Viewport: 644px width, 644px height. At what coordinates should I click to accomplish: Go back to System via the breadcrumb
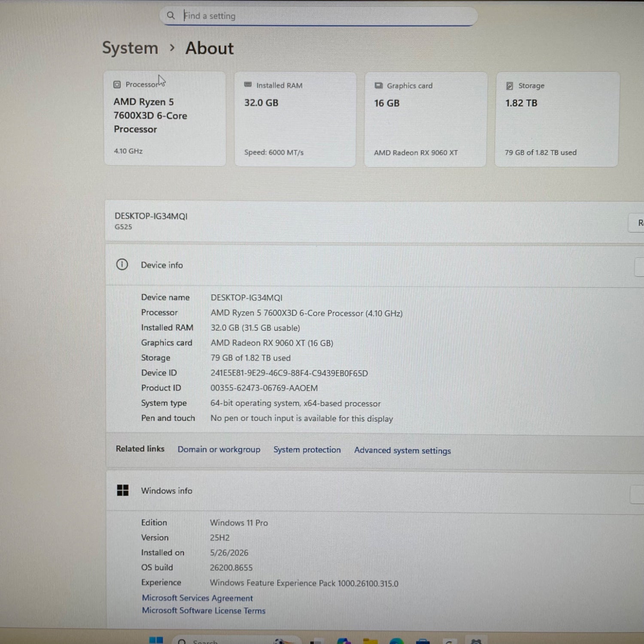(130, 48)
